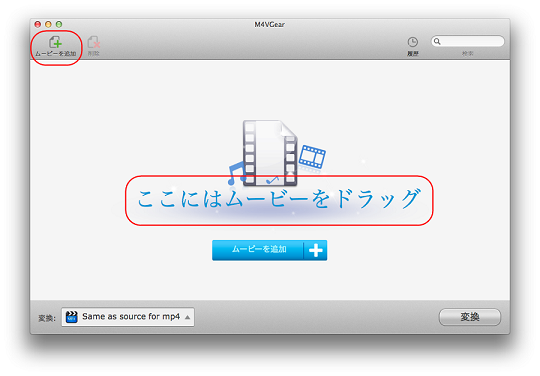The image size is (540, 376).
Task: Click the small blue film frame icon
Action: [x=312, y=157]
